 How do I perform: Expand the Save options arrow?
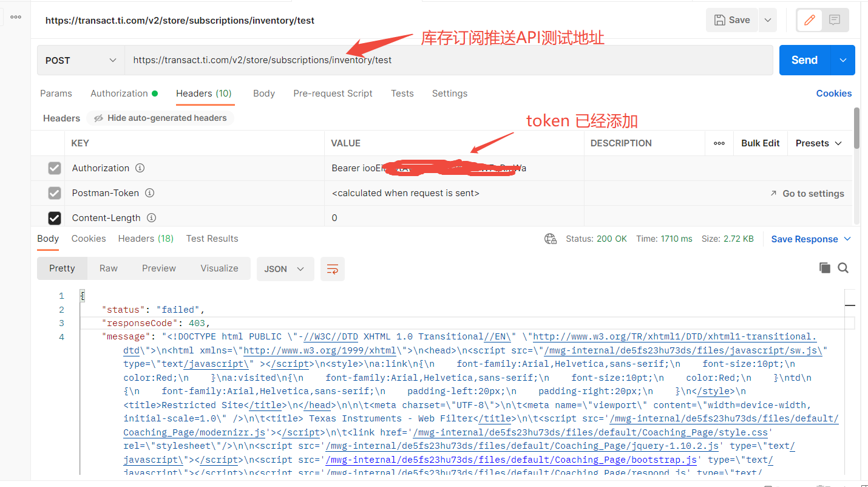768,20
